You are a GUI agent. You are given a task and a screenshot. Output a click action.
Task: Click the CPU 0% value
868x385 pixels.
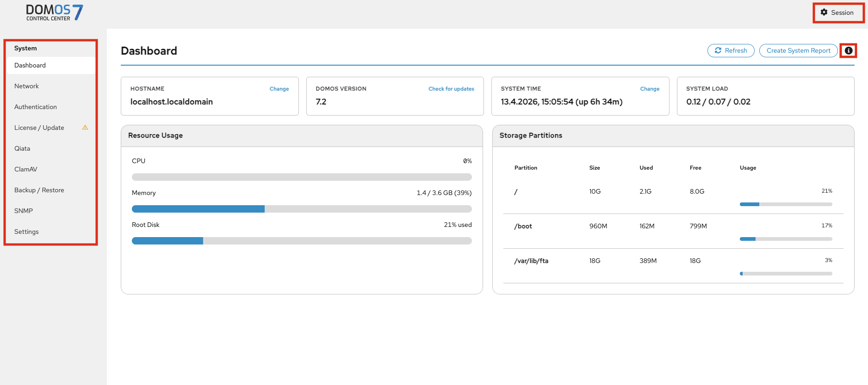pos(467,161)
